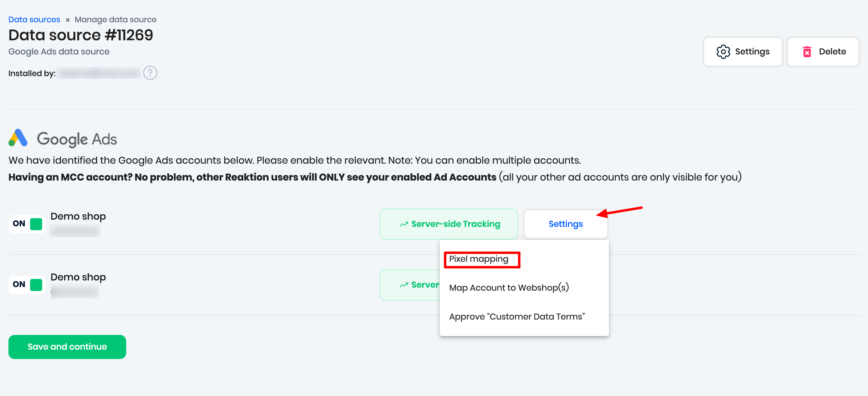Toggle off the second Demo shop switch
The height and width of the screenshot is (396, 868).
pos(27,285)
